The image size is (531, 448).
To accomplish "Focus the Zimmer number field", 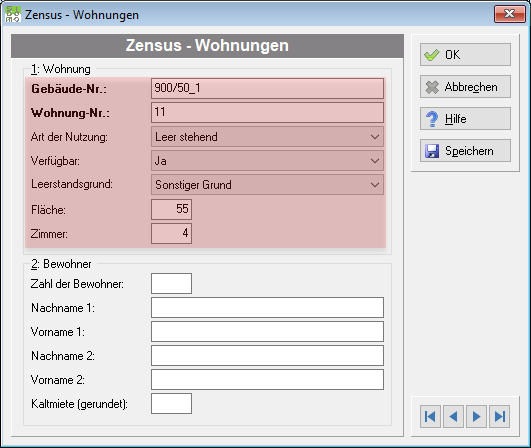I will [171, 233].
